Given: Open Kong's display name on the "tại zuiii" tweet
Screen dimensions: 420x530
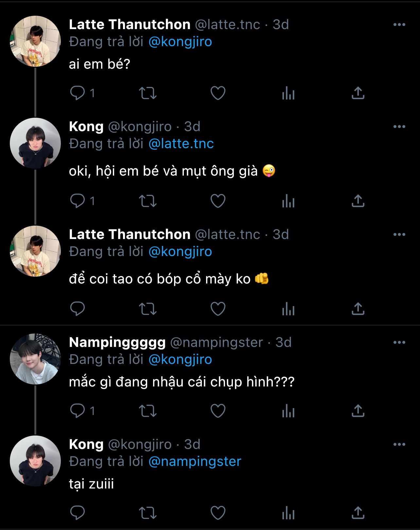Looking at the screenshot, I should point(86,444).
